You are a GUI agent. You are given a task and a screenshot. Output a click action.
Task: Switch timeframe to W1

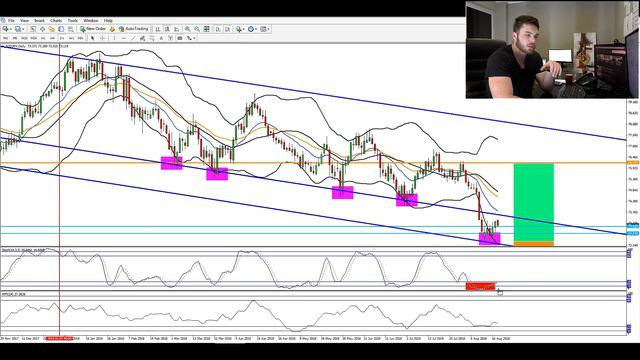(71, 38)
